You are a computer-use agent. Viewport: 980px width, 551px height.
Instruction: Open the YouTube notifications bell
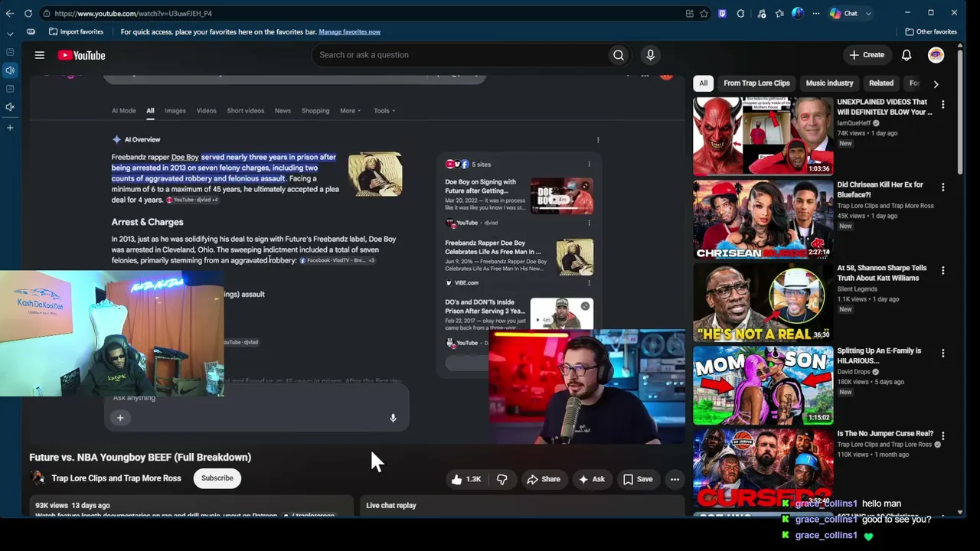click(906, 55)
